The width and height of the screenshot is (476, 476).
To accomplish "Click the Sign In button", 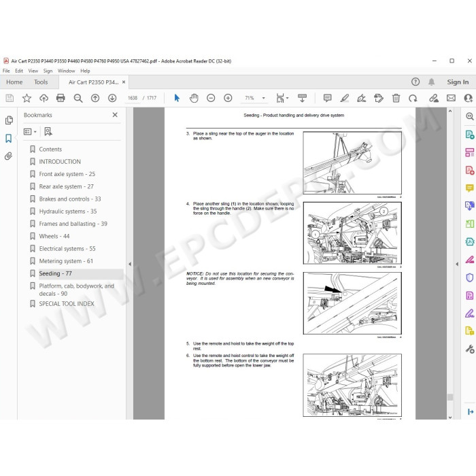I will pyautogui.click(x=458, y=82).
